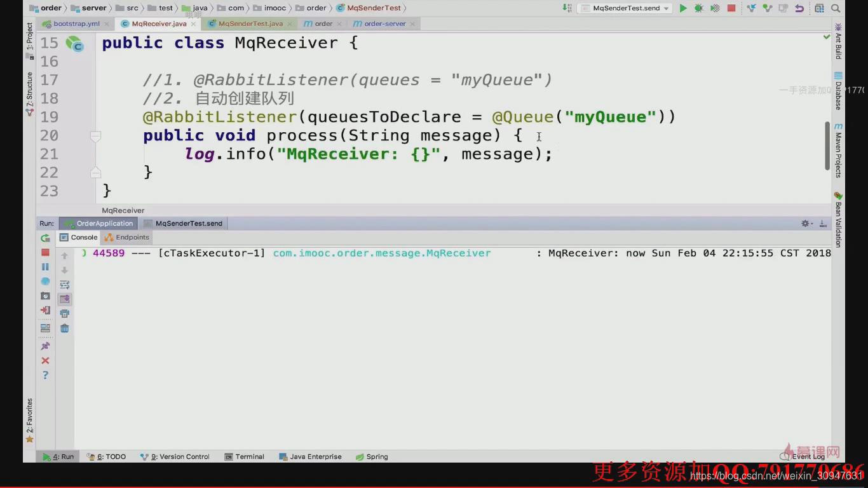Image resolution: width=868 pixels, height=488 pixels.
Task: Click the undo/revert arrow icon
Action: pyautogui.click(x=799, y=8)
